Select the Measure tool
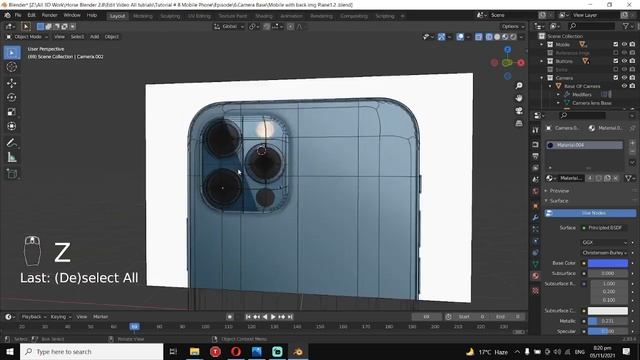 click(12, 157)
